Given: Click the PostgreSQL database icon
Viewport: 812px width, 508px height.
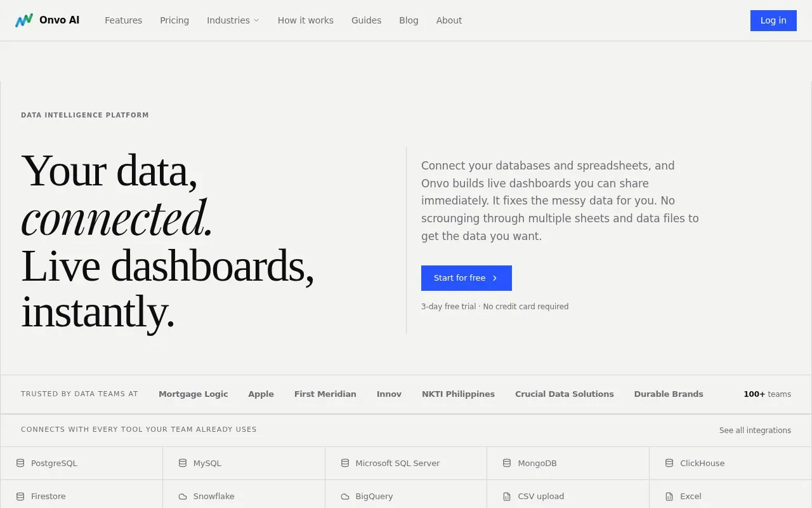Looking at the screenshot, I should [x=20, y=463].
